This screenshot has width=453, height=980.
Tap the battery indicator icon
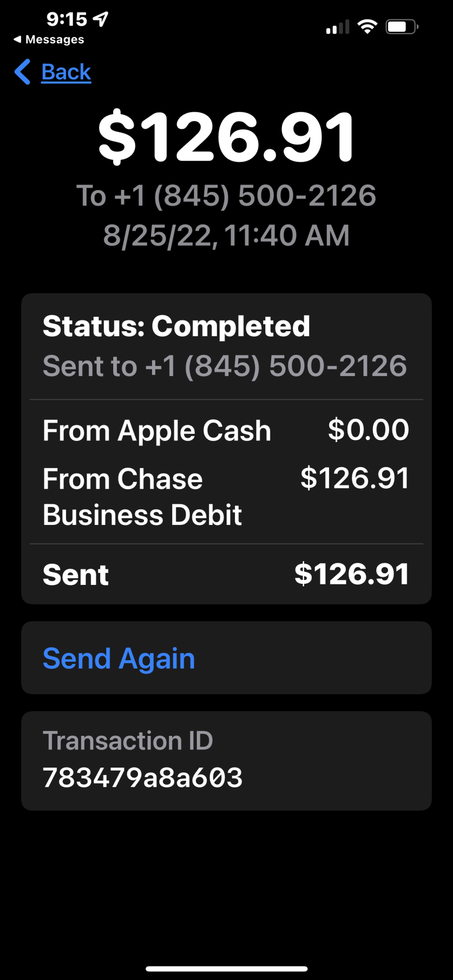tap(402, 26)
